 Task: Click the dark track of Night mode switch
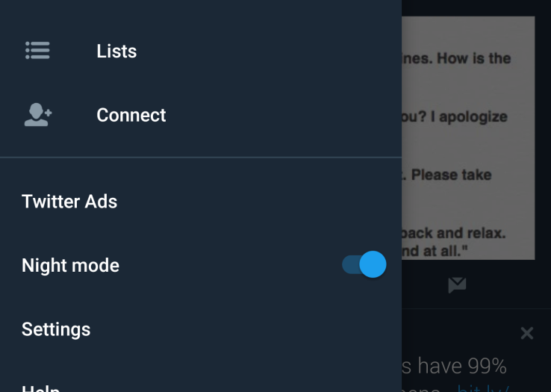click(351, 264)
